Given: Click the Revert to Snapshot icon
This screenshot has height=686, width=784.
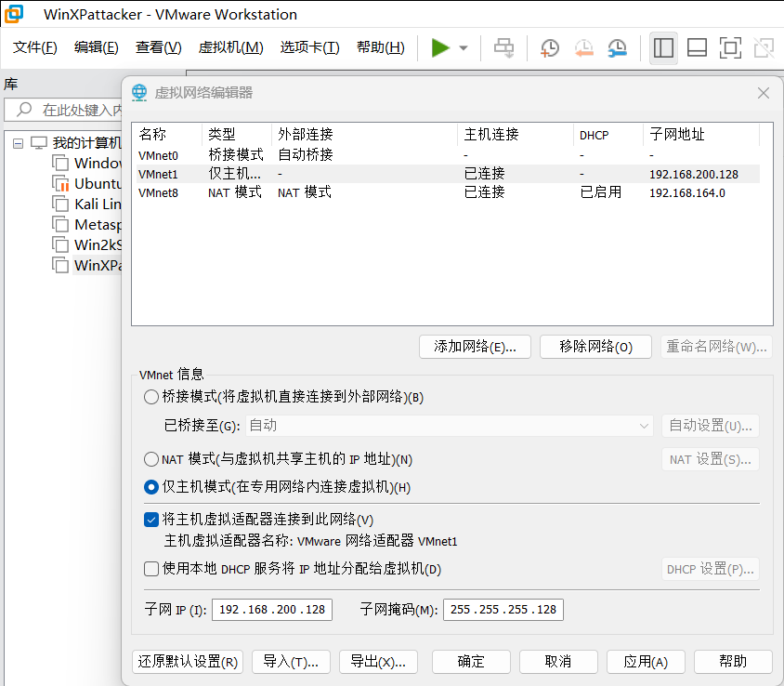Looking at the screenshot, I should pyautogui.click(x=583, y=48).
